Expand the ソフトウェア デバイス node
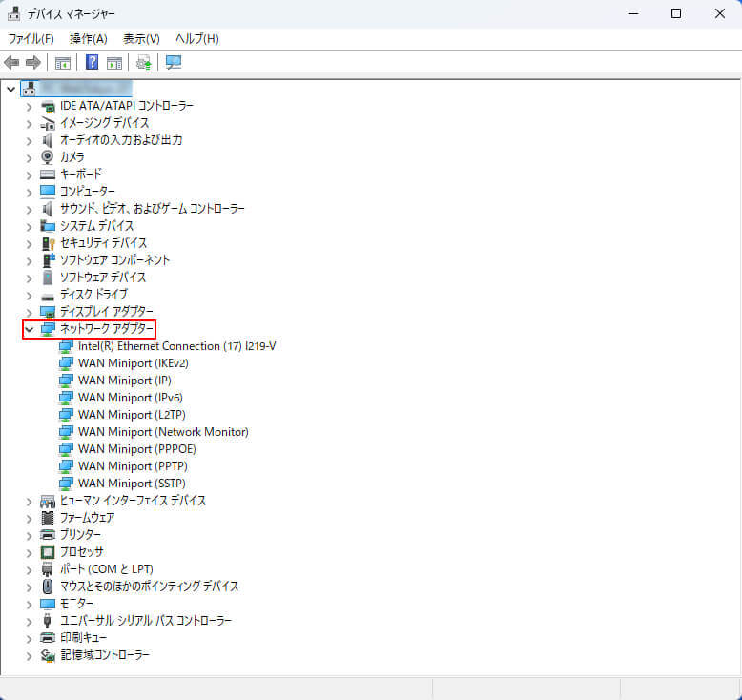Viewport: 742px width, 700px height. coord(30,278)
